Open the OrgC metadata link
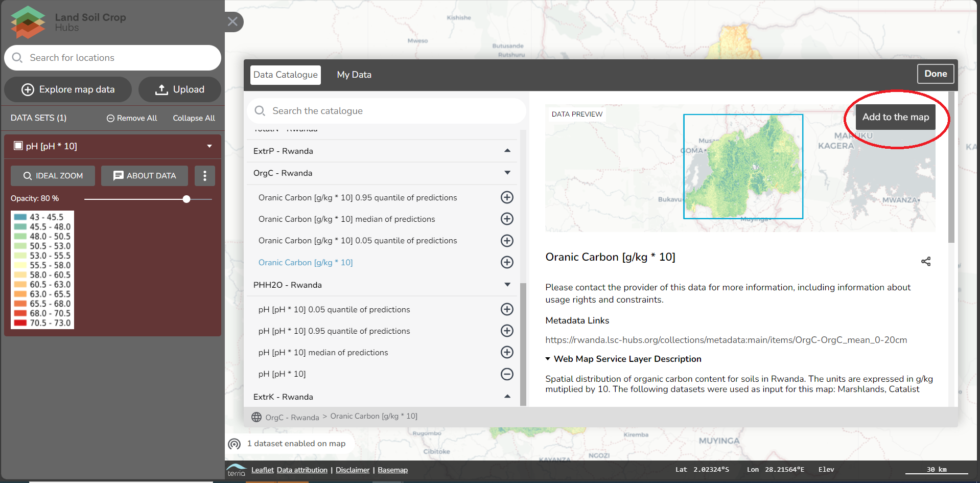The width and height of the screenshot is (980, 483). [x=726, y=340]
